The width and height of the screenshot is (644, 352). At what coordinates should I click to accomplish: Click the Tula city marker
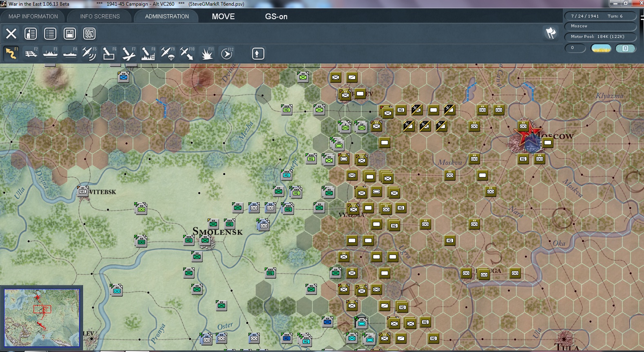pos(564,338)
